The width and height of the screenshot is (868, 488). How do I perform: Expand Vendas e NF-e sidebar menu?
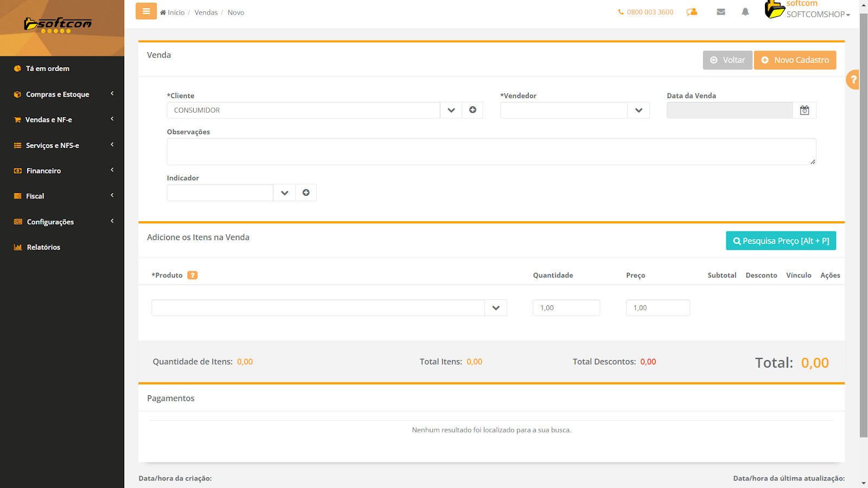62,120
